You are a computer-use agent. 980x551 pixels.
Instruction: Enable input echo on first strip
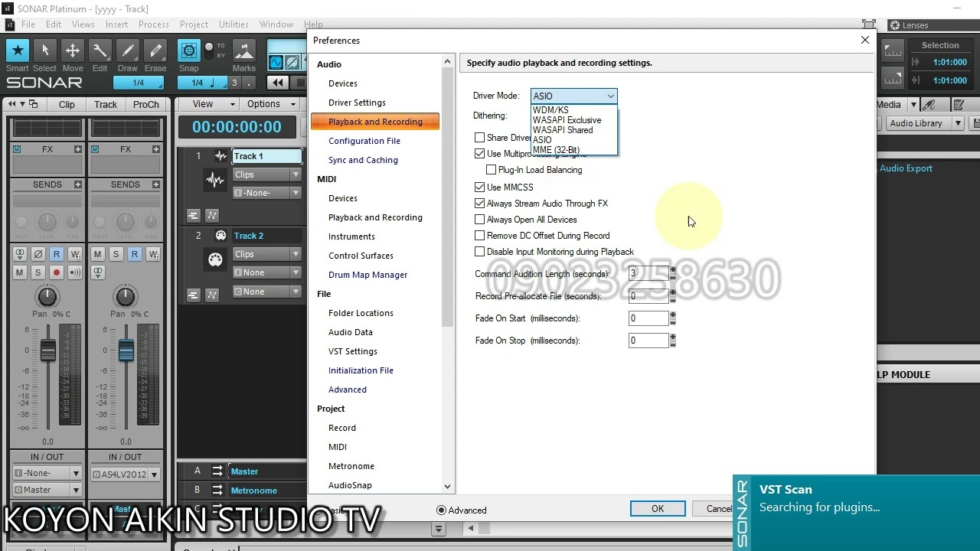(x=74, y=272)
